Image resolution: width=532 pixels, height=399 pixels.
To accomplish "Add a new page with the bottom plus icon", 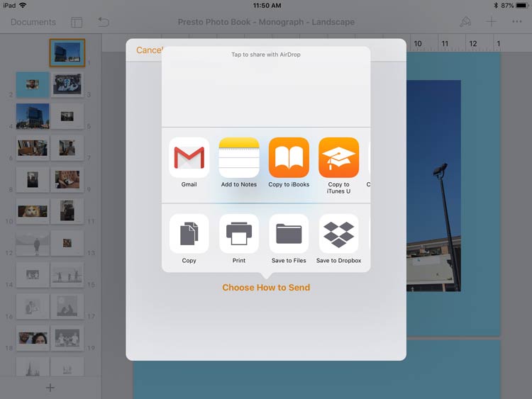I will (x=50, y=388).
